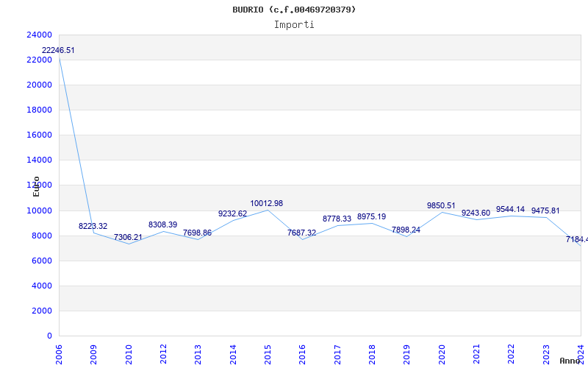The height and width of the screenshot is (368, 588).
Task: Click the chart title BUDRIO (c.f.00469720379)
Action: click(x=294, y=10)
